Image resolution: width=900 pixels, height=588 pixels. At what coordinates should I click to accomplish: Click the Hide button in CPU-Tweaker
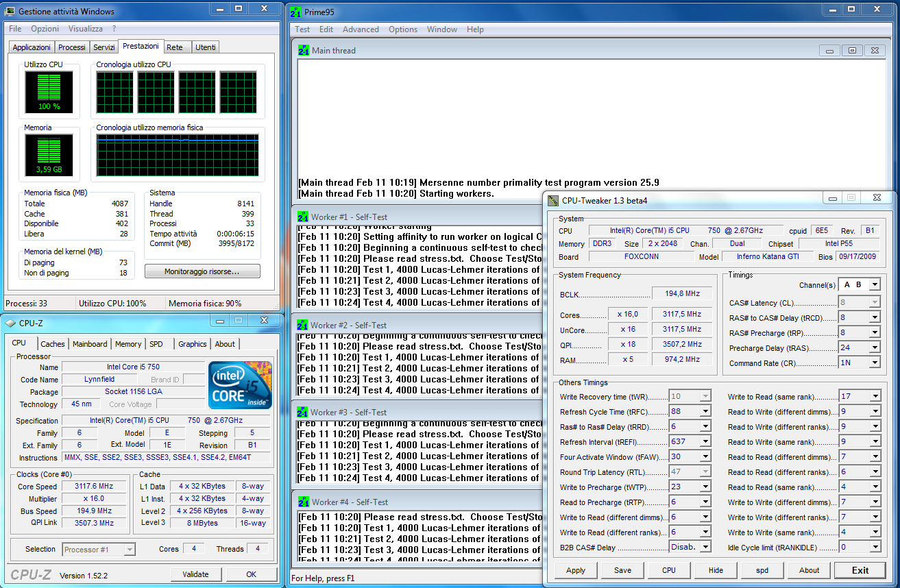(x=716, y=570)
